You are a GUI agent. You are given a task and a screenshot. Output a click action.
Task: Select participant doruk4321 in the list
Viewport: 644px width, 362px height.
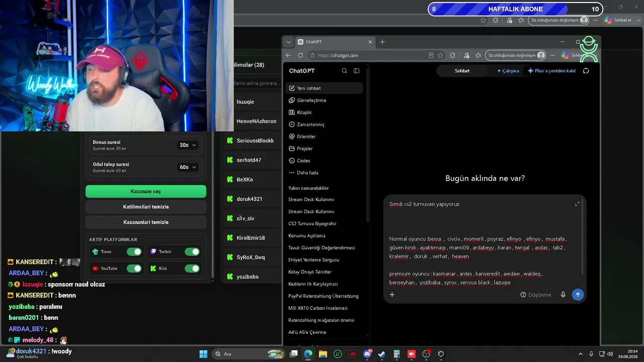pos(252,199)
